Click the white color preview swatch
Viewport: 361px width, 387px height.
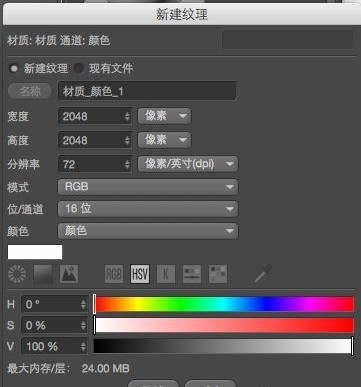pos(35,252)
